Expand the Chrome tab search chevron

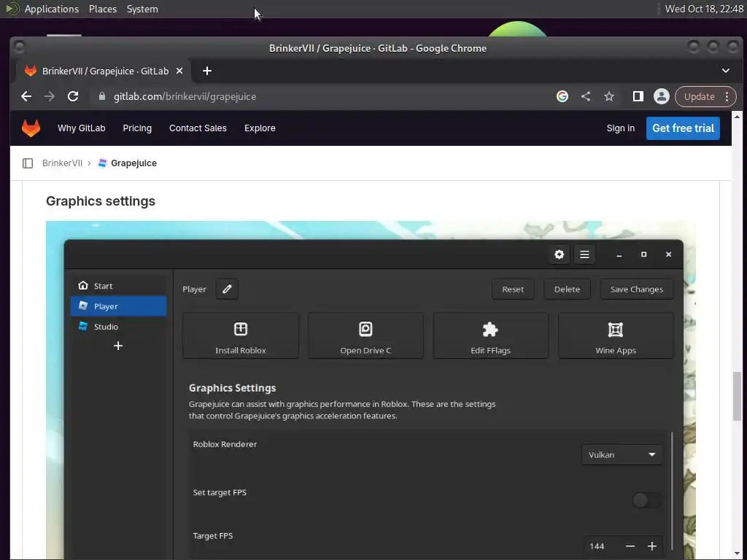click(726, 71)
